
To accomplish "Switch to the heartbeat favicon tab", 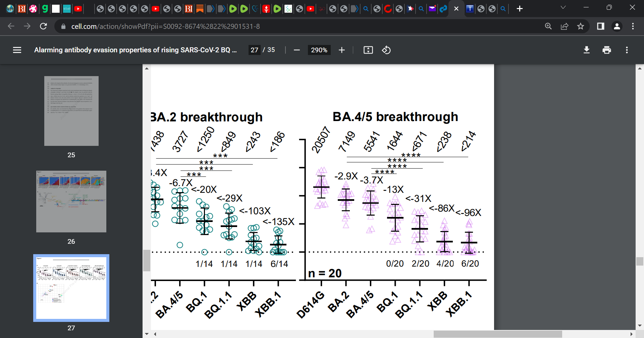I will pos(255,9).
